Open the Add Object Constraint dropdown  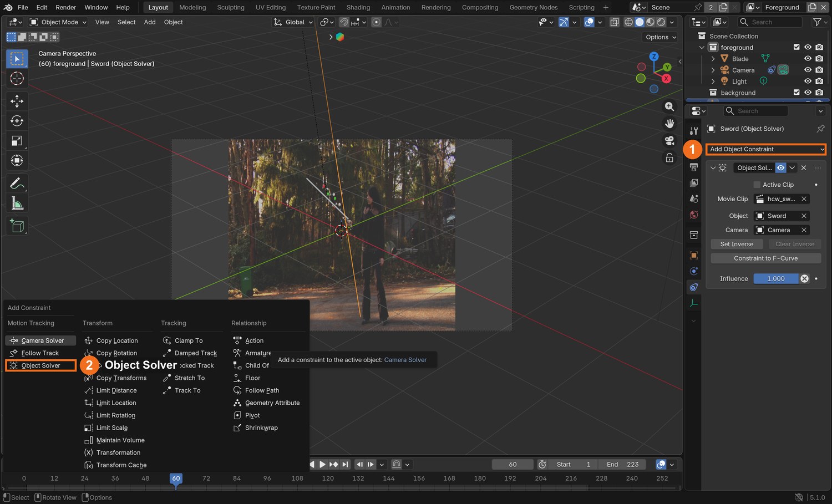pos(765,149)
